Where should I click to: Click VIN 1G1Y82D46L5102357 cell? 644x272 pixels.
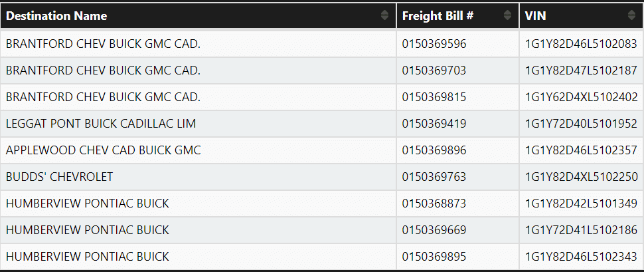[x=581, y=150]
